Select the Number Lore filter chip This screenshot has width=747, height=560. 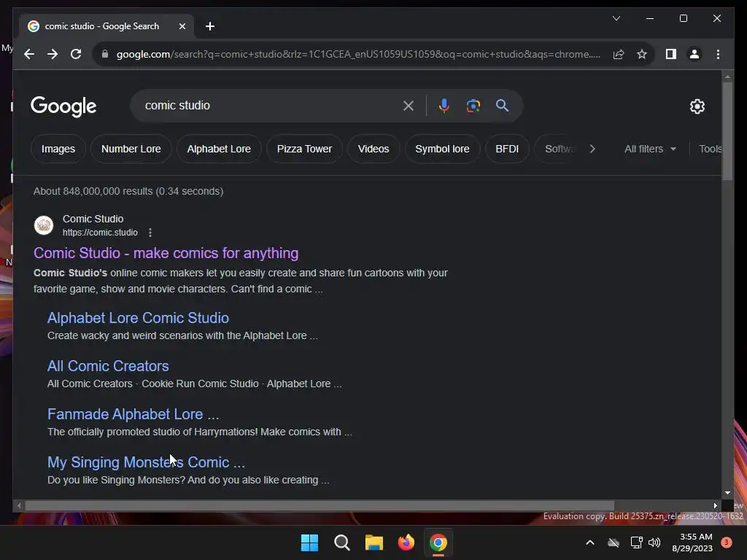[x=131, y=149]
